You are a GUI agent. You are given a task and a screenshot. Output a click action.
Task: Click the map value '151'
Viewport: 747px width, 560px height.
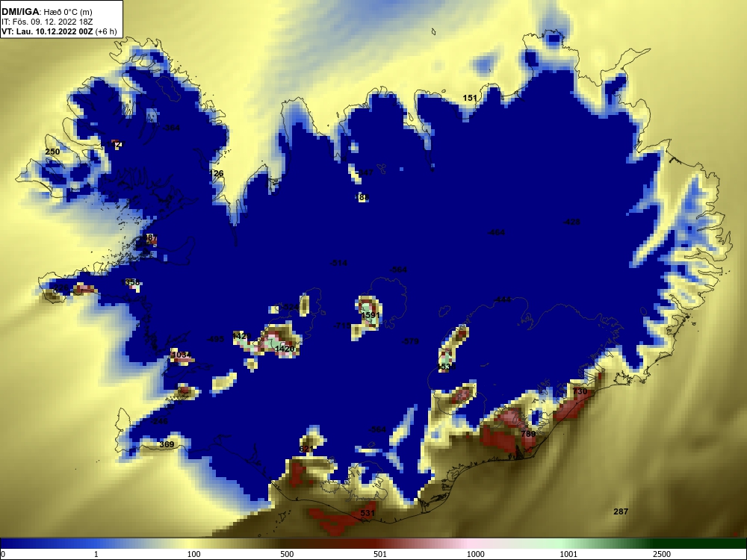pyautogui.click(x=470, y=98)
